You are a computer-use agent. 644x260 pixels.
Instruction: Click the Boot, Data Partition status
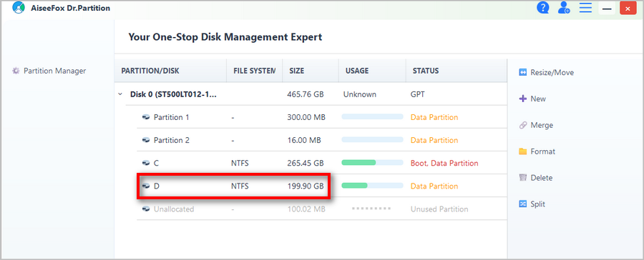pyautogui.click(x=444, y=164)
